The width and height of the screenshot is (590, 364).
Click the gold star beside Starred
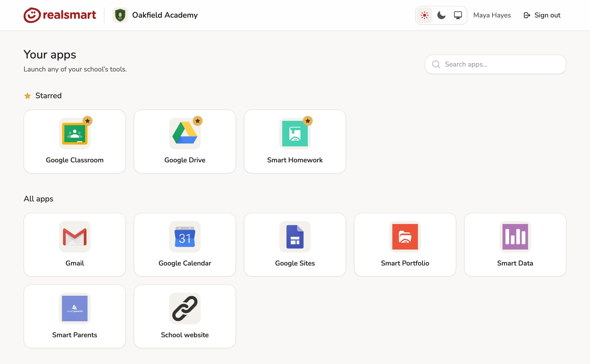click(x=28, y=96)
